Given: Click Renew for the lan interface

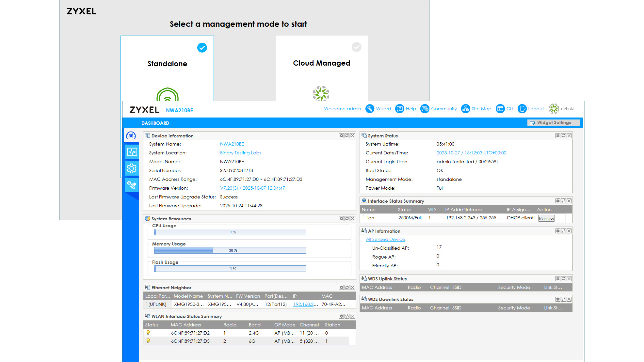Looking at the screenshot, I should [546, 218].
